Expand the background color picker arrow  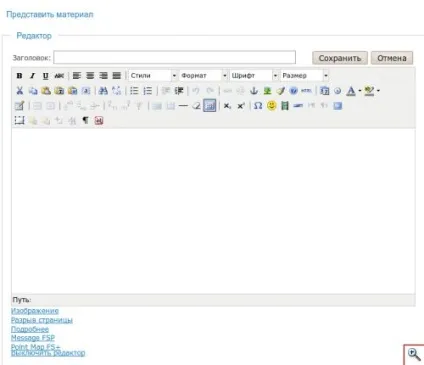(x=378, y=91)
